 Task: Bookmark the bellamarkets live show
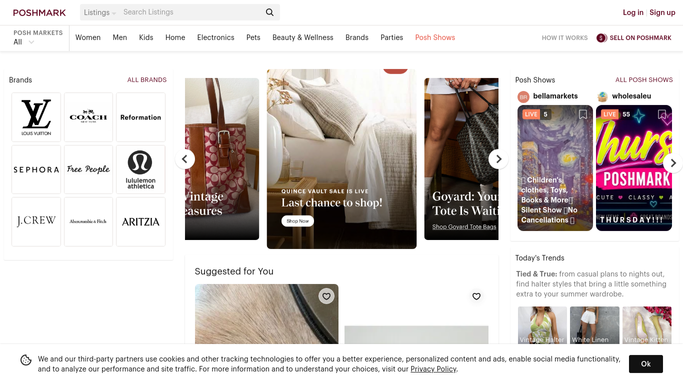(582, 114)
